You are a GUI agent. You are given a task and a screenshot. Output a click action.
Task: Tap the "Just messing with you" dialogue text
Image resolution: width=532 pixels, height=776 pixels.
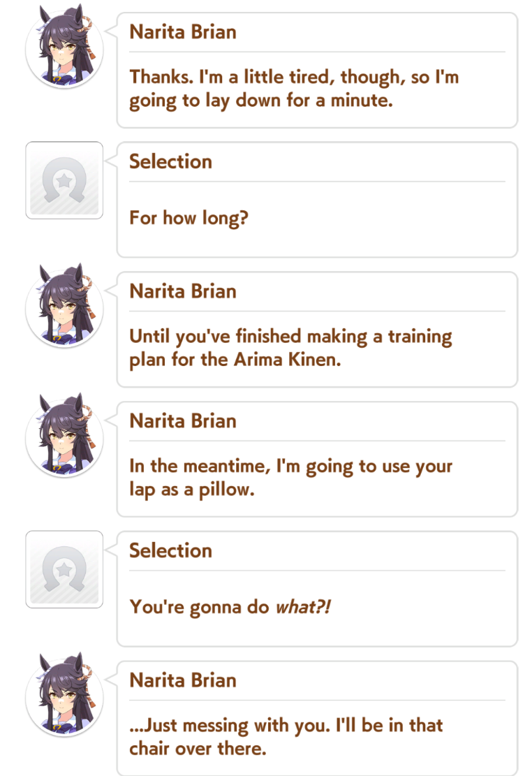pyautogui.click(x=286, y=736)
